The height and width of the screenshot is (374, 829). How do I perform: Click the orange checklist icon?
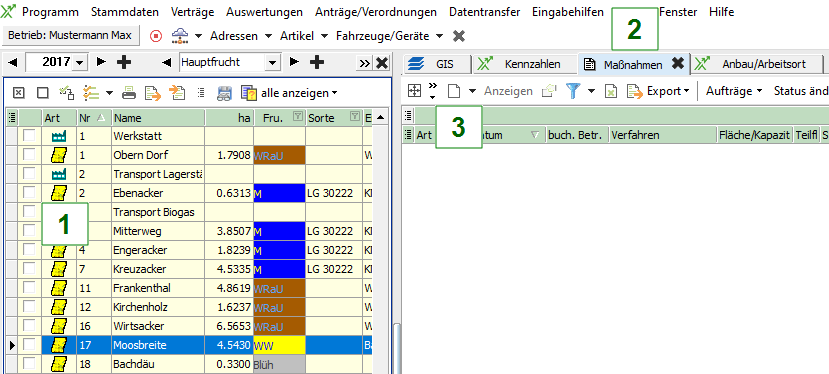[91, 93]
